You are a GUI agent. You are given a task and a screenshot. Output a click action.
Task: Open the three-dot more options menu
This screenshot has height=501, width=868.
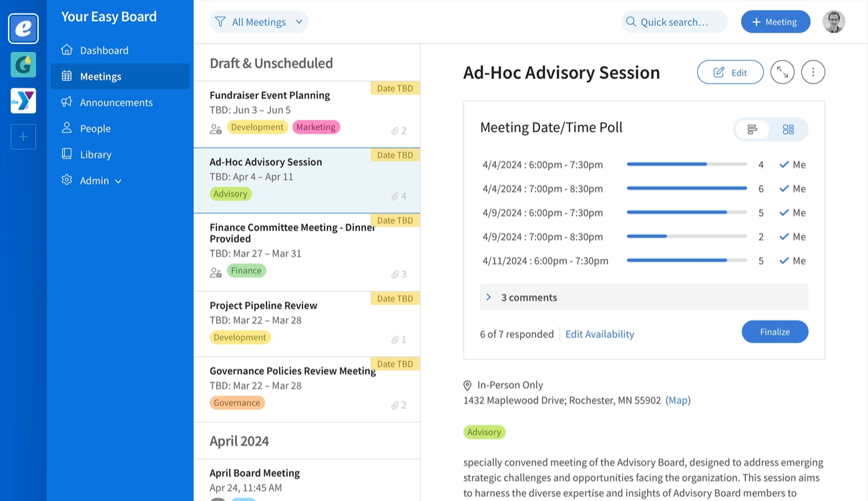pyautogui.click(x=813, y=72)
